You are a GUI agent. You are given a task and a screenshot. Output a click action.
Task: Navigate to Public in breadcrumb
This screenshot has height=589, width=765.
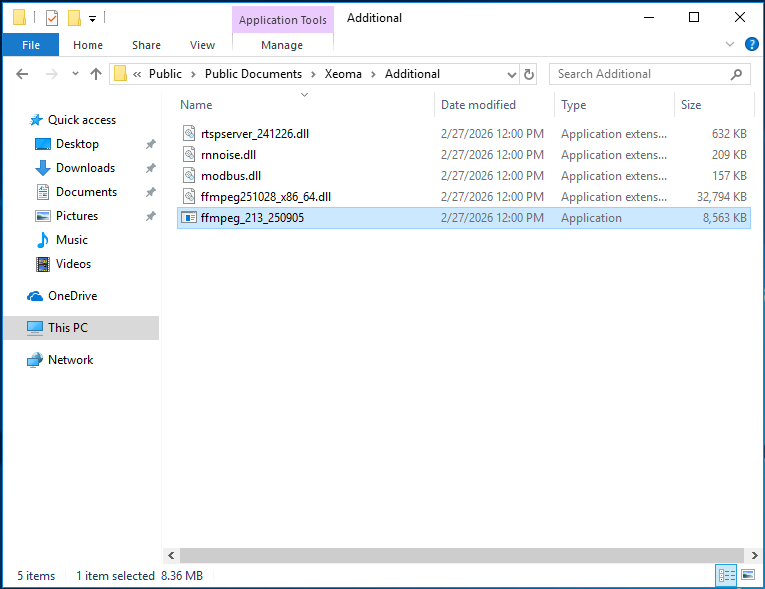point(165,74)
